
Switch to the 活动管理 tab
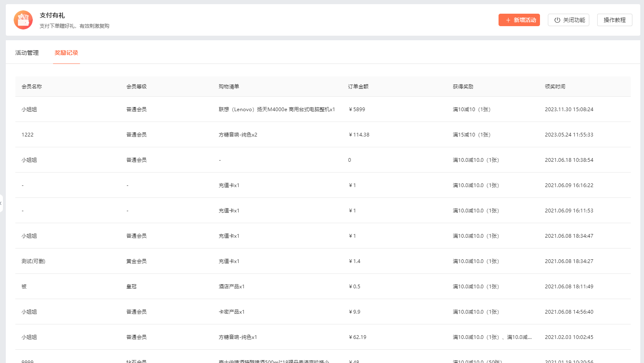point(27,53)
